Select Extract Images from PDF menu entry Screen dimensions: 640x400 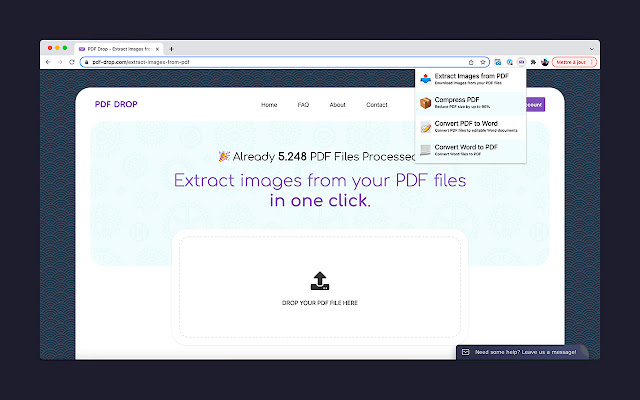click(471, 79)
